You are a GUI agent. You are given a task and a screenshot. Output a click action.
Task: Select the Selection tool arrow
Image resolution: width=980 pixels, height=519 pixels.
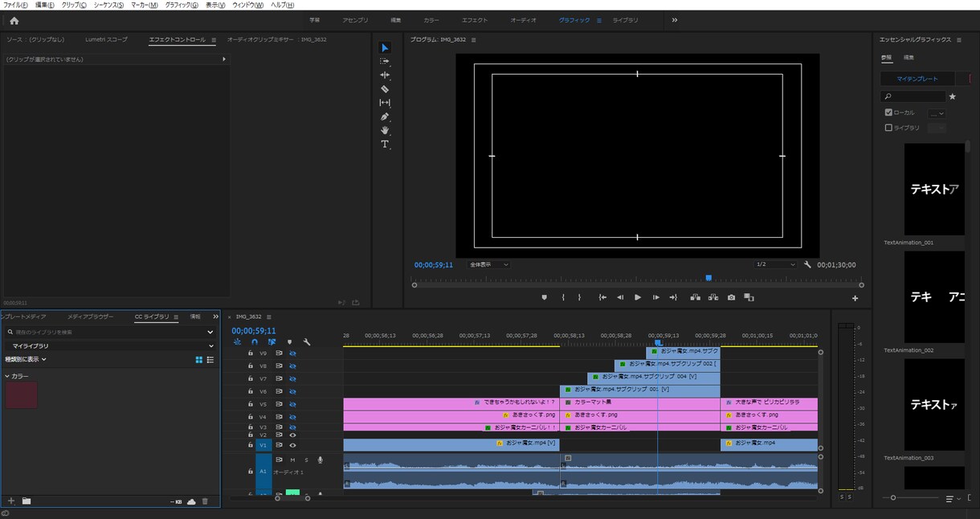(x=385, y=47)
